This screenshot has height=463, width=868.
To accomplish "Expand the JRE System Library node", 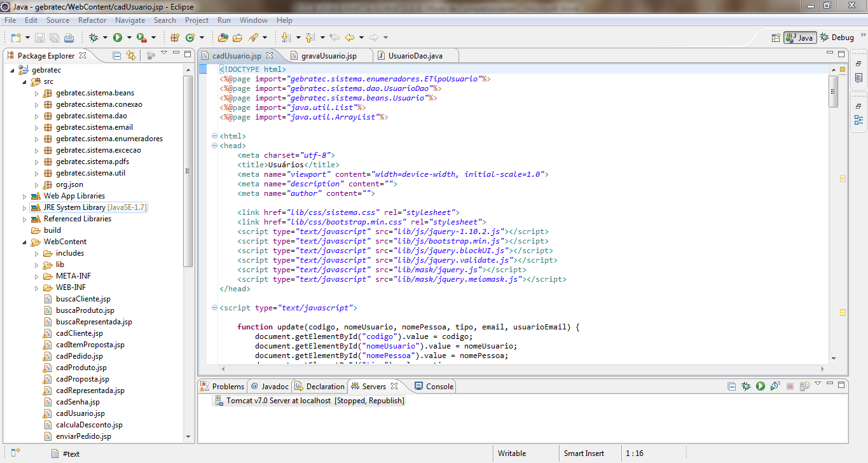I will pos(25,207).
